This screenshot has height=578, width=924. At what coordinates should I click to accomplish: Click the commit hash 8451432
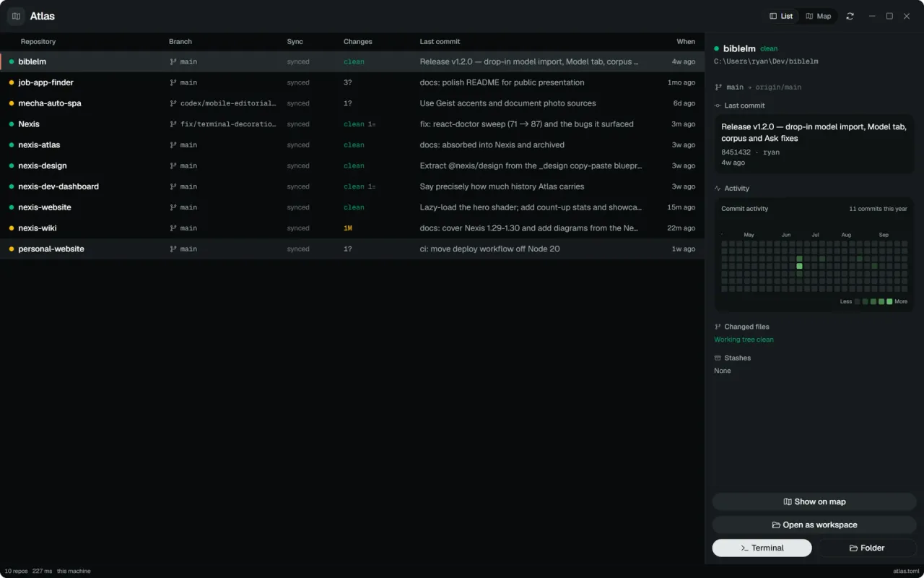(x=736, y=152)
